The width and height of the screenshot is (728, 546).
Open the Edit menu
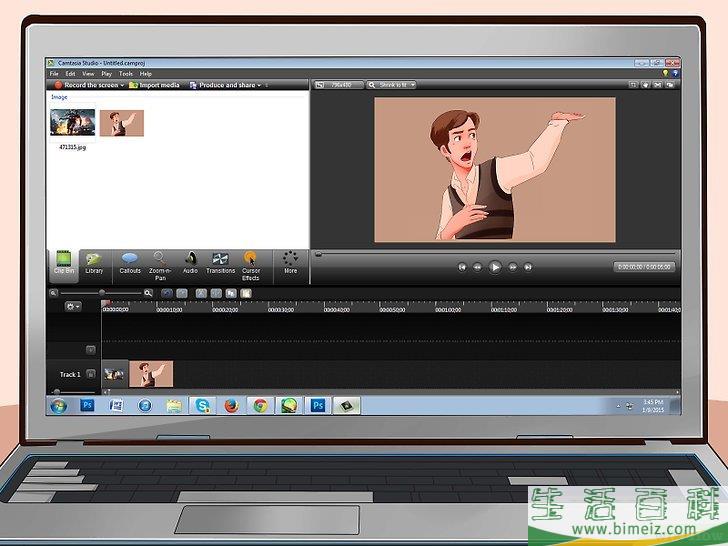(70, 74)
